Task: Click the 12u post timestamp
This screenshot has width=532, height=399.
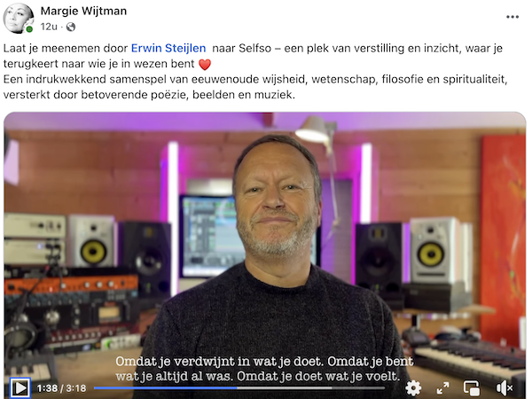Action: tap(49, 27)
